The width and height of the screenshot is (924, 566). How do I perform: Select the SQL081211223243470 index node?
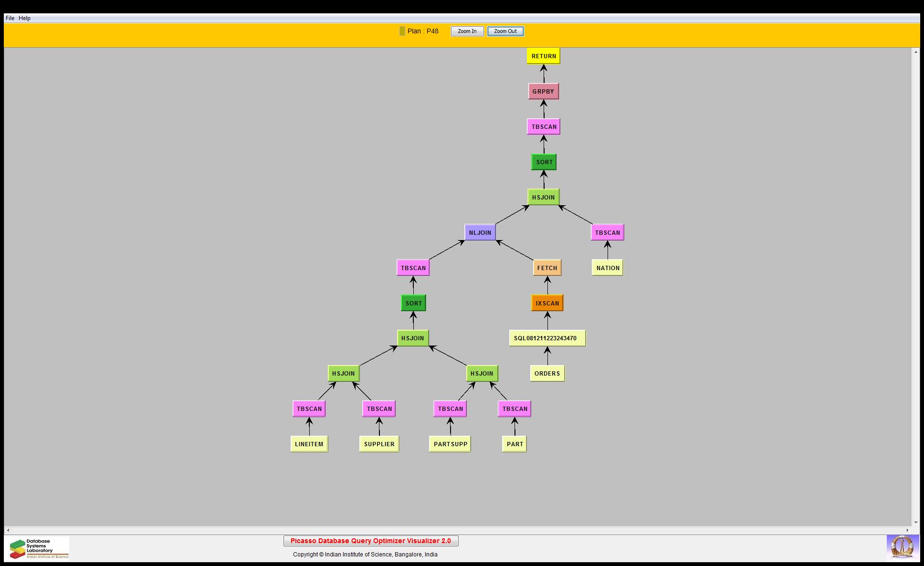[x=547, y=338]
